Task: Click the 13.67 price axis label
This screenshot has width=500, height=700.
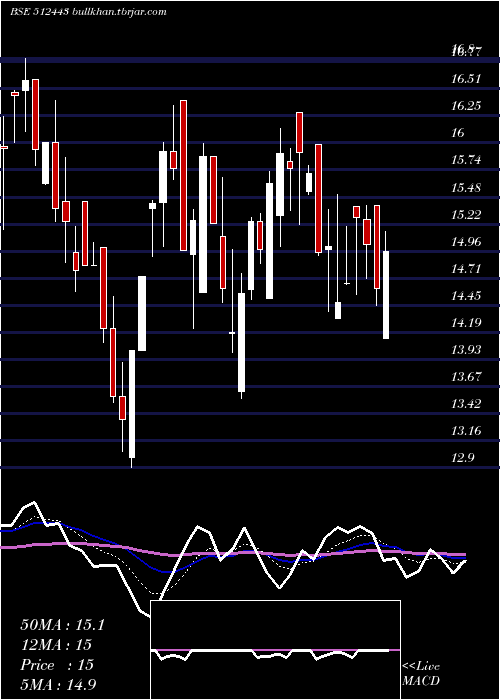Action: coord(466,377)
